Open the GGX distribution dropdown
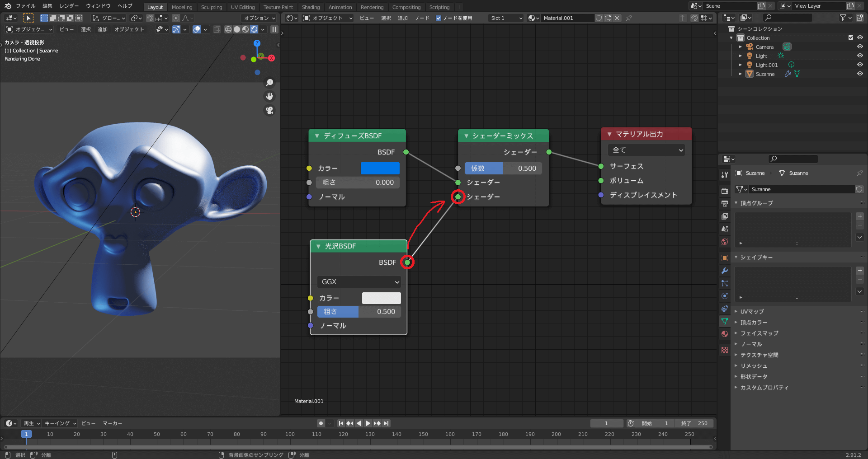 point(359,282)
